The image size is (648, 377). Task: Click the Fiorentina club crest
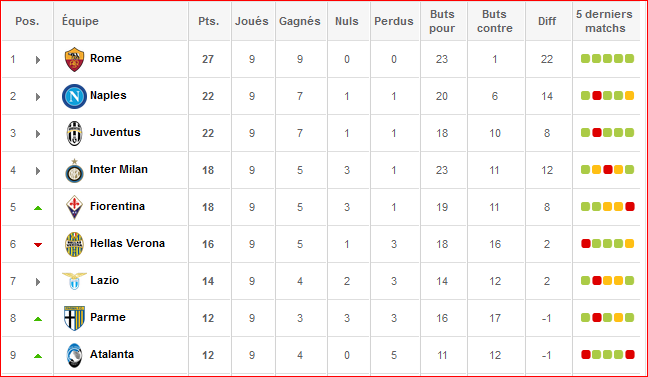point(74,207)
